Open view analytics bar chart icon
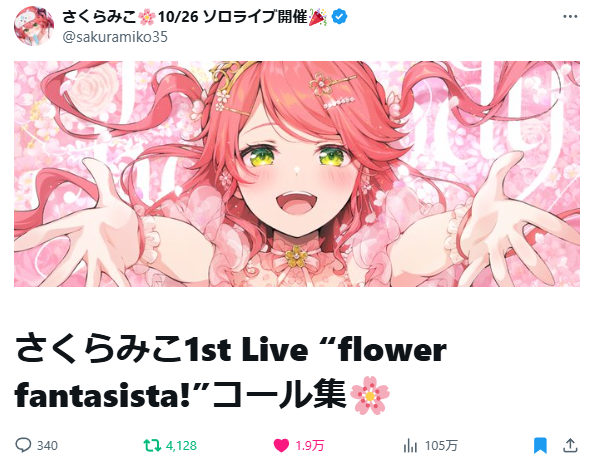Viewport: 593px width, 466px height. (x=410, y=446)
